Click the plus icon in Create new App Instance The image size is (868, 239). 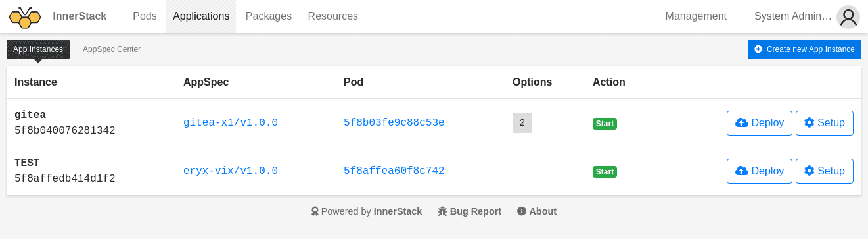[x=758, y=49]
